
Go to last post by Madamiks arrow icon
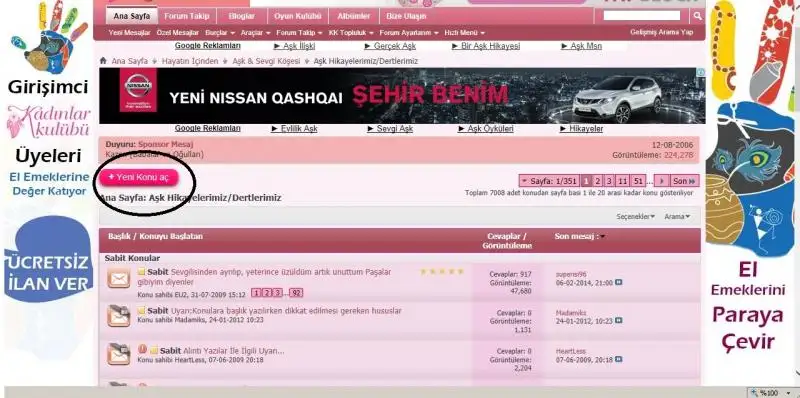(x=618, y=320)
